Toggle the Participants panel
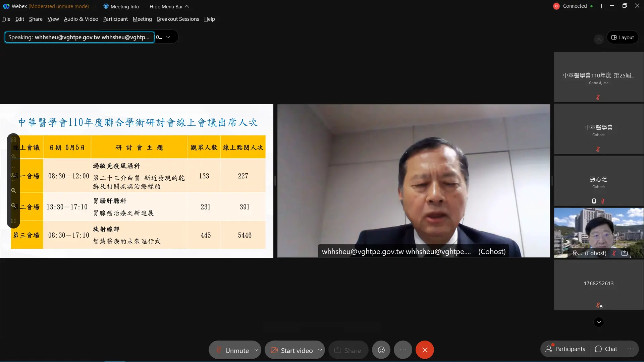The width and height of the screenshot is (644, 362). pyautogui.click(x=565, y=349)
